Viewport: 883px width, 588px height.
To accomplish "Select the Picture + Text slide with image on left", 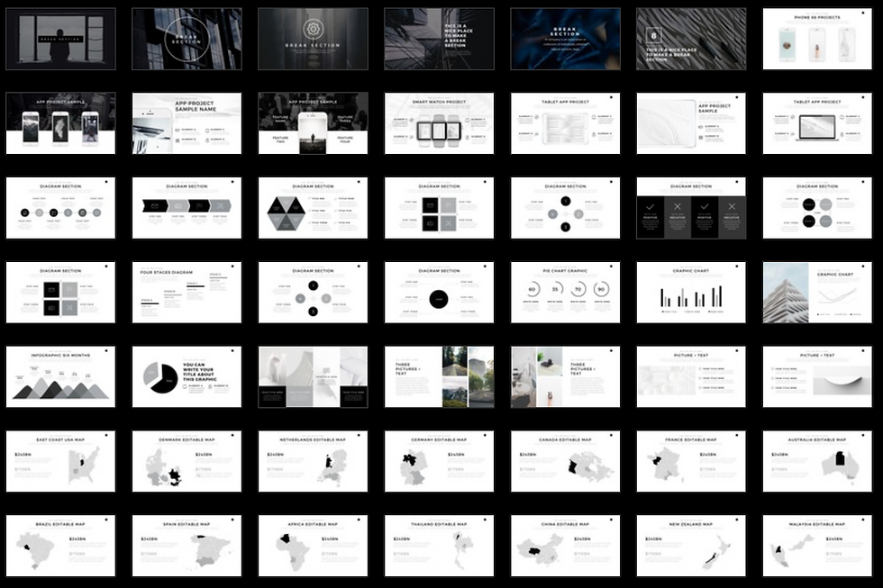I will pyautogui.click(x=692, y=377).
